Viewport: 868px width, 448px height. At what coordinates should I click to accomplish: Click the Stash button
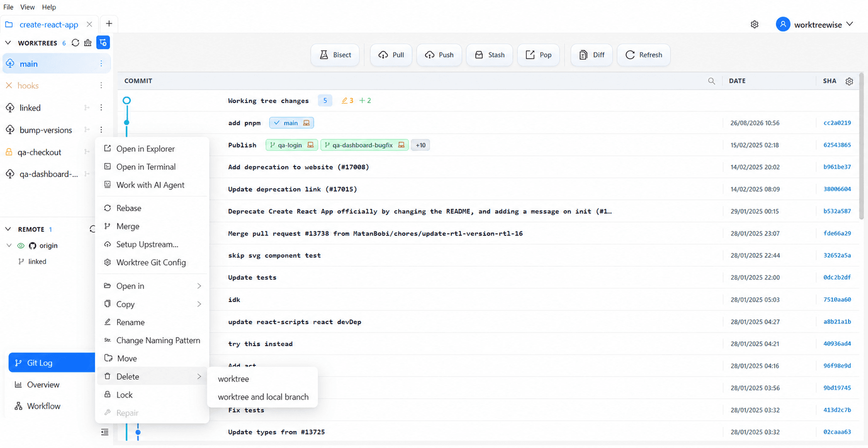click(490, 55)
